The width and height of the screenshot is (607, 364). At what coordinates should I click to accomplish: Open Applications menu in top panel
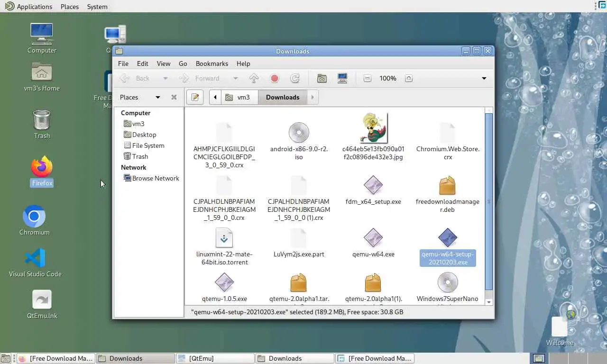[x=29, y=7]
